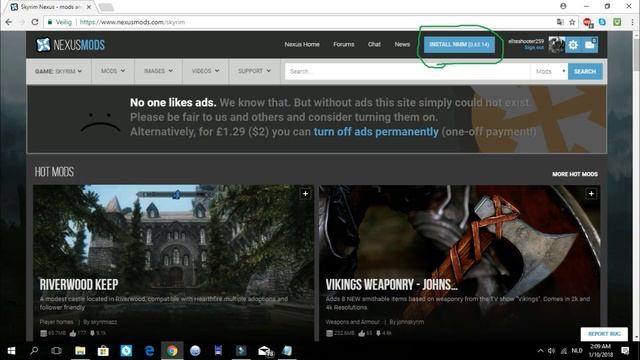Screen dimensions: 640x360
Task: Expand the IMAGES menu dropdown
Action: [x=158, y=71]
